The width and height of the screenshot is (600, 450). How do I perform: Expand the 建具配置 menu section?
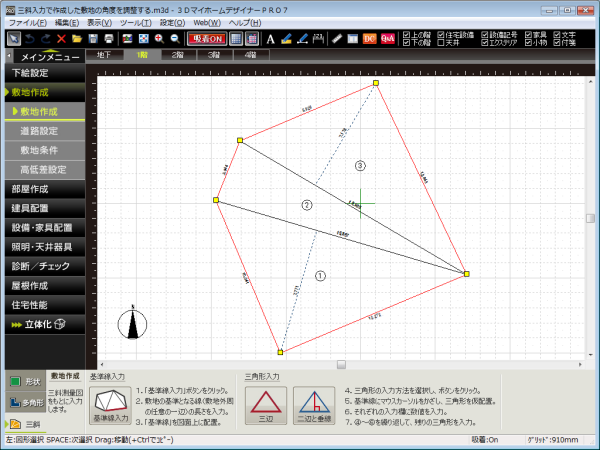pyautogui.click(x=48, y=207)
